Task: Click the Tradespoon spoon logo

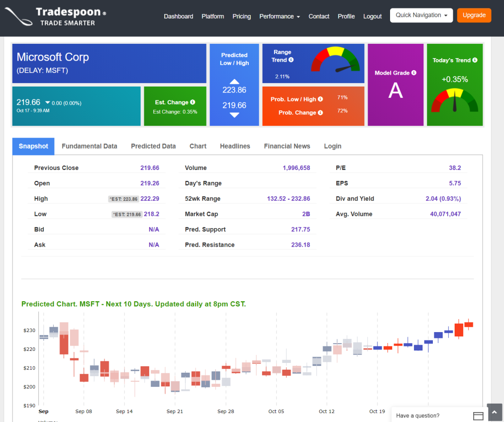Action: pos(18,16)
